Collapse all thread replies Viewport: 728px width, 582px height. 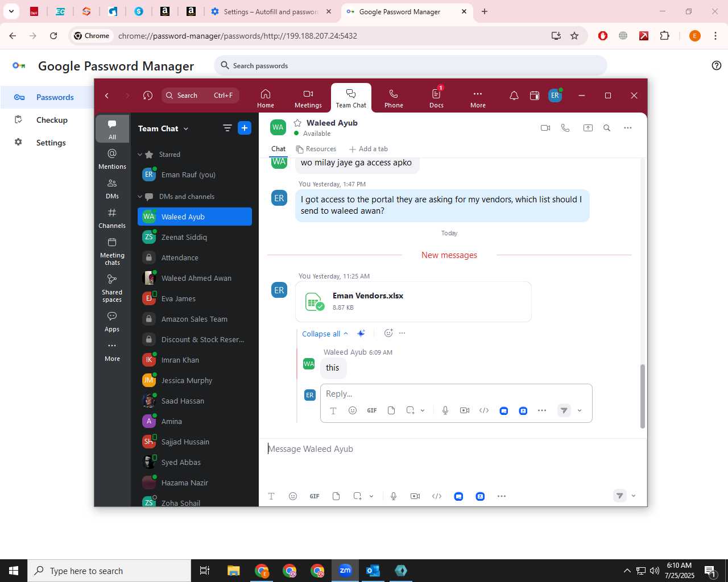pyautogui.click(x=325, y=334)
